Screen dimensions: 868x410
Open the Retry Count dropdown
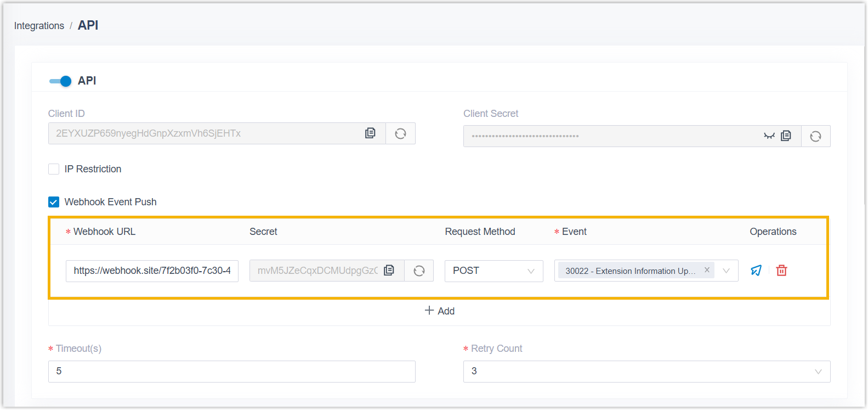[646, 372]
